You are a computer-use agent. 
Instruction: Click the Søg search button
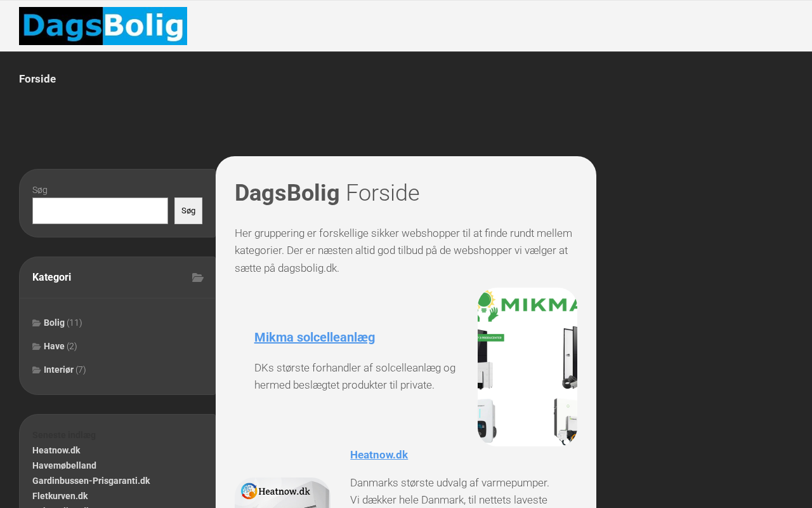coord(188,211)
